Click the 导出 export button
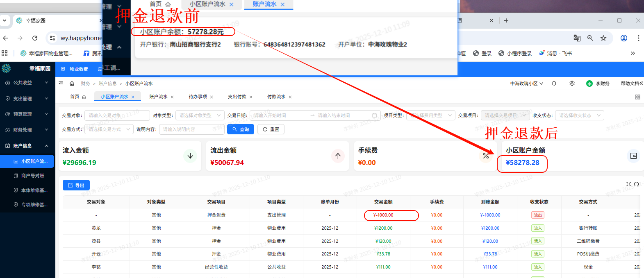Image resolution: width=644 pixels, height=278 pixels. pos(76,185)
